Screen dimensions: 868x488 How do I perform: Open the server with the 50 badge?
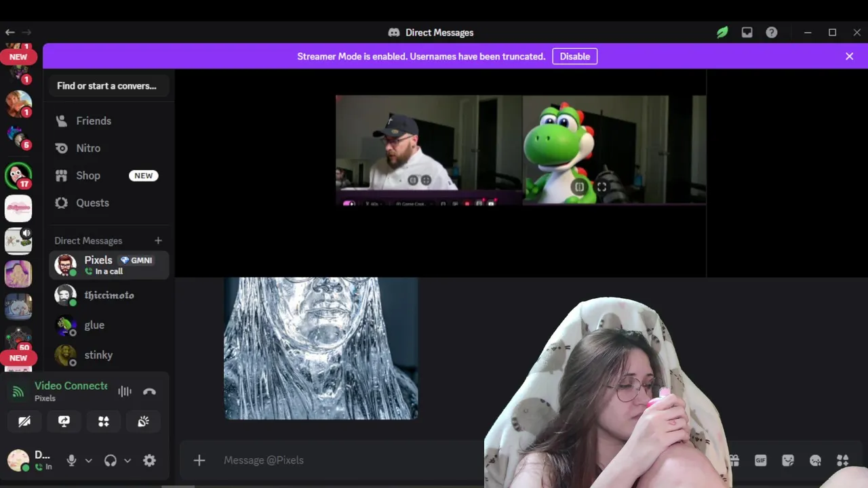click(18, 339)
